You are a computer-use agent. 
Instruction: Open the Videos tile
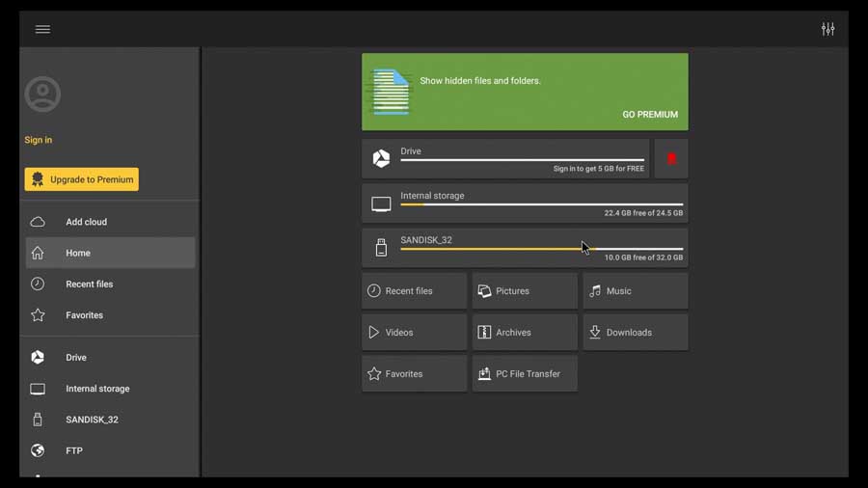point(414,333)
